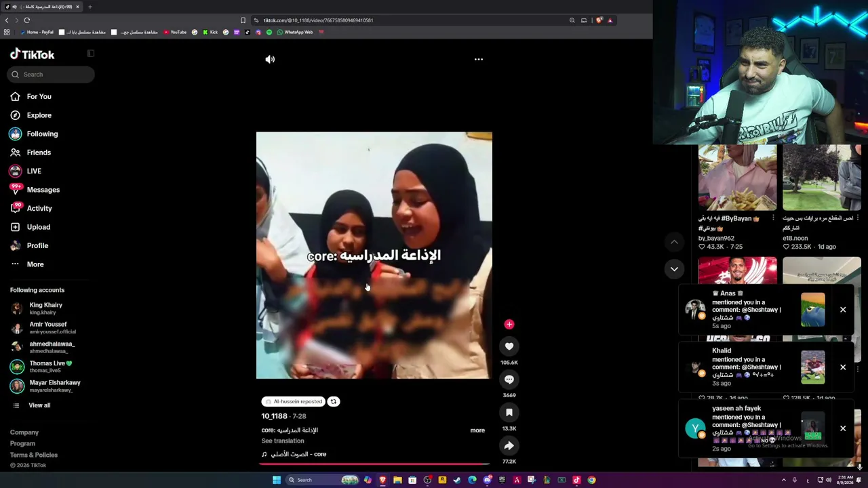Click the browser address bar URL
Image resolution: width=868 pixels, height=488 pixels.
pos(318,20)
